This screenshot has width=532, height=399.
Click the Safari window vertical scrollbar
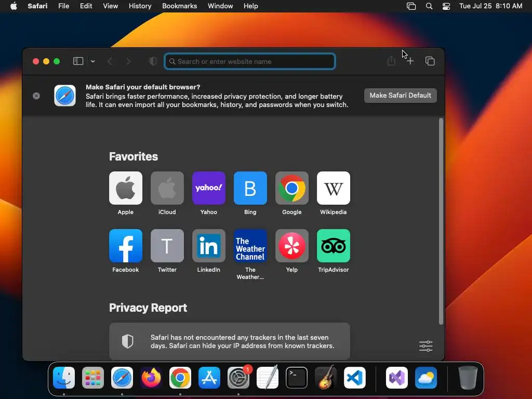pyautogui.click(x=441, y=221)
